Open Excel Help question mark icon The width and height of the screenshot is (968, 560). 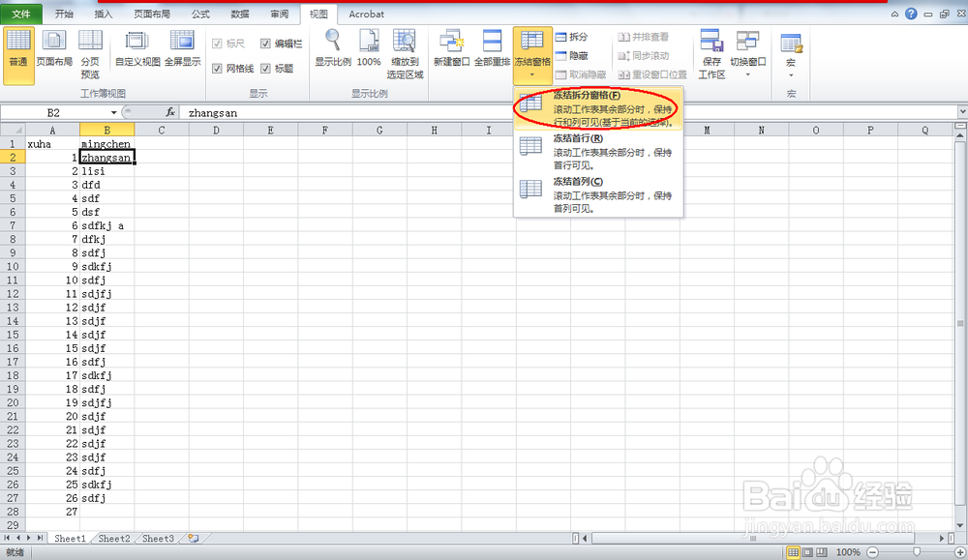[911, 14]
